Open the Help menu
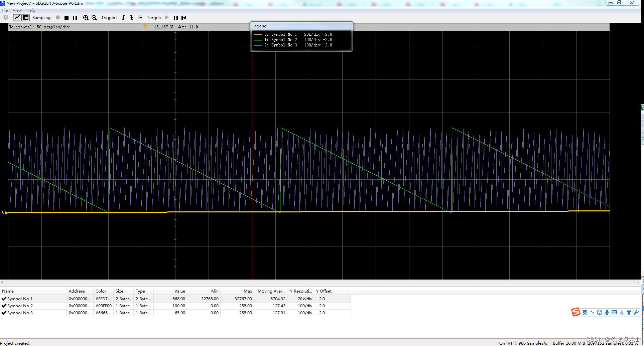 coord(31,10)
